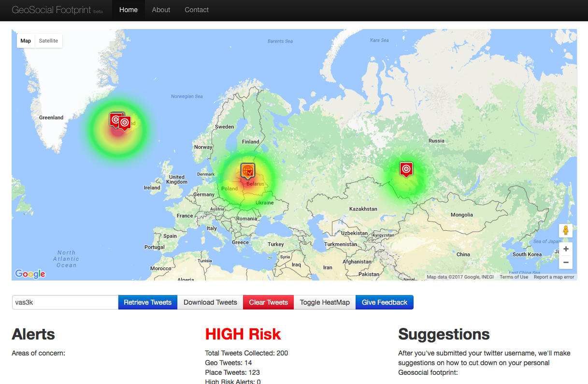Click the orange globe marker over Belarus
This screenshot has height=384, width=588.
pos(248,171)
